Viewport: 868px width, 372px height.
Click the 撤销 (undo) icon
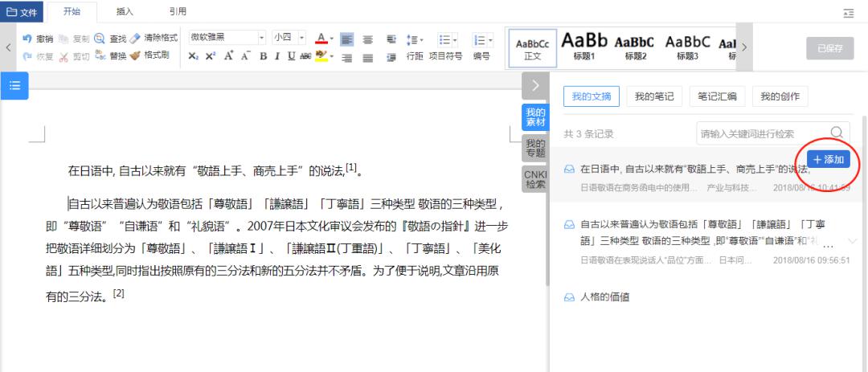point(27,39)
